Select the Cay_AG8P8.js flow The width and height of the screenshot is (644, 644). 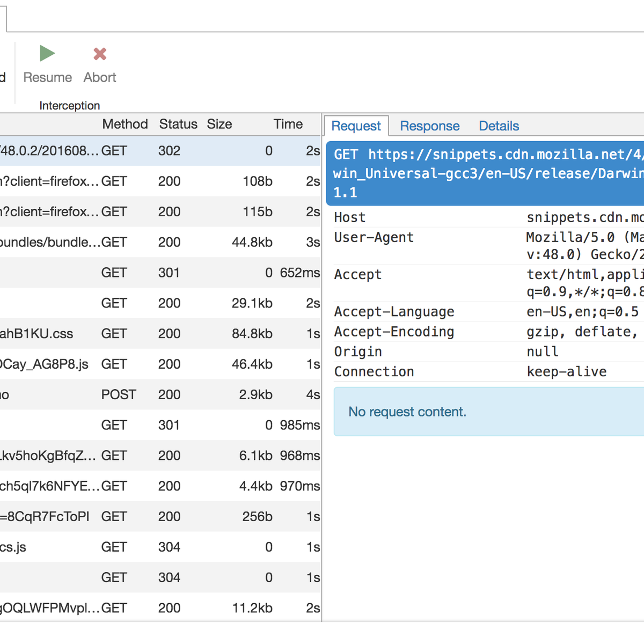(x=160, y=364)
